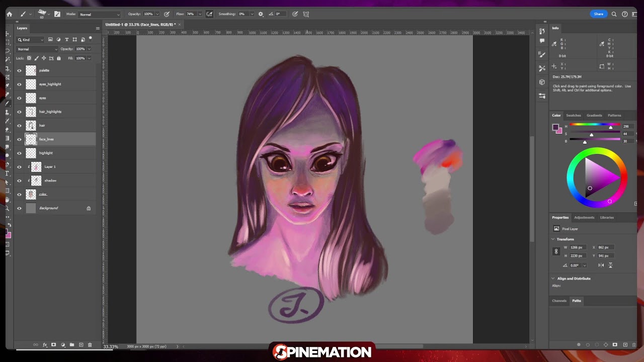Screen dimensions: 644x362
Task: Open the brush preset picker showing size 60
Action: (43, 14)
